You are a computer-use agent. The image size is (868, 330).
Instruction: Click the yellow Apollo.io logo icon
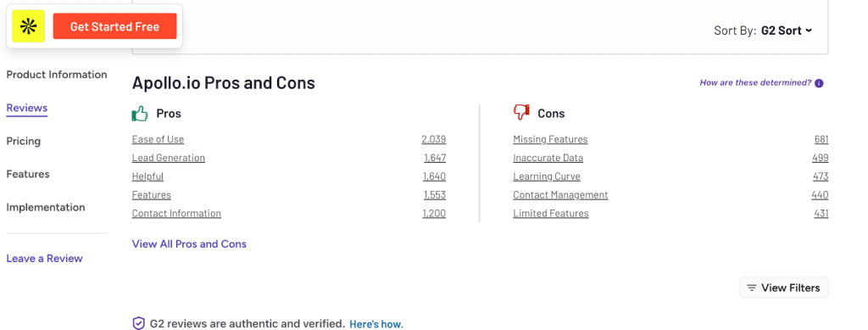pyautogui.click(x=28, y=26)
